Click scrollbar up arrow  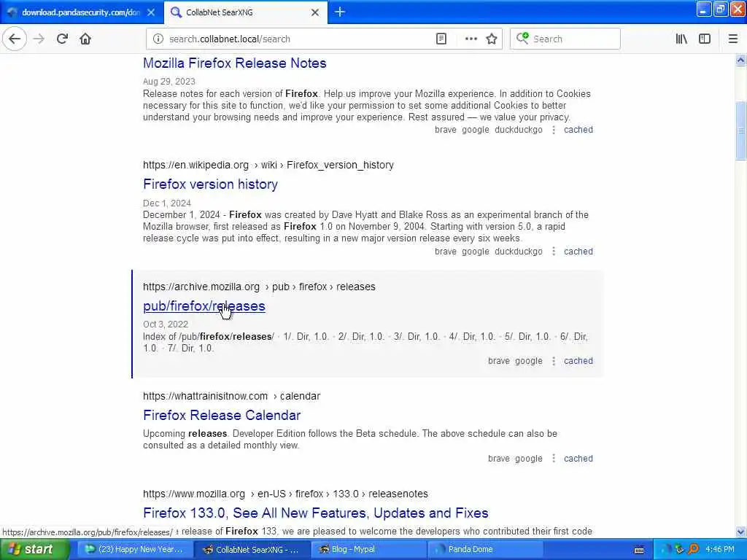[x=740, y=60]
